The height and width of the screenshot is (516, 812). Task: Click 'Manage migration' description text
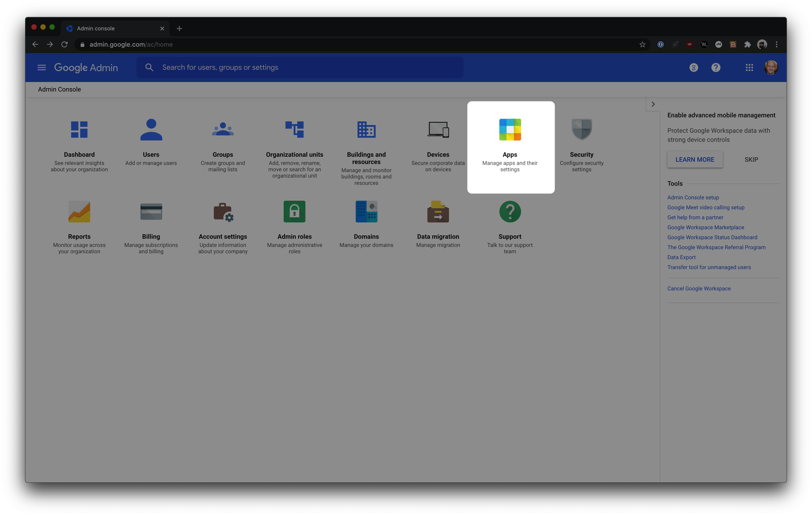(x=438, y=245)
